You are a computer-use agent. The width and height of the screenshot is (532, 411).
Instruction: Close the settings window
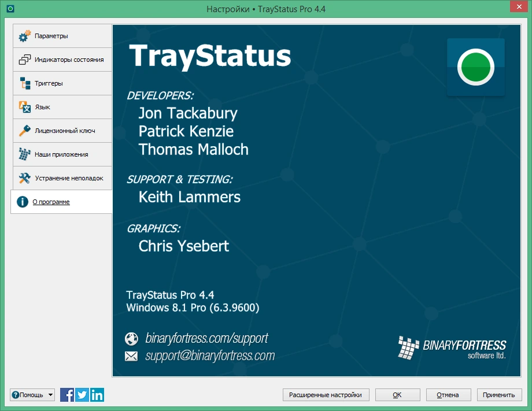tap(519, 6)
